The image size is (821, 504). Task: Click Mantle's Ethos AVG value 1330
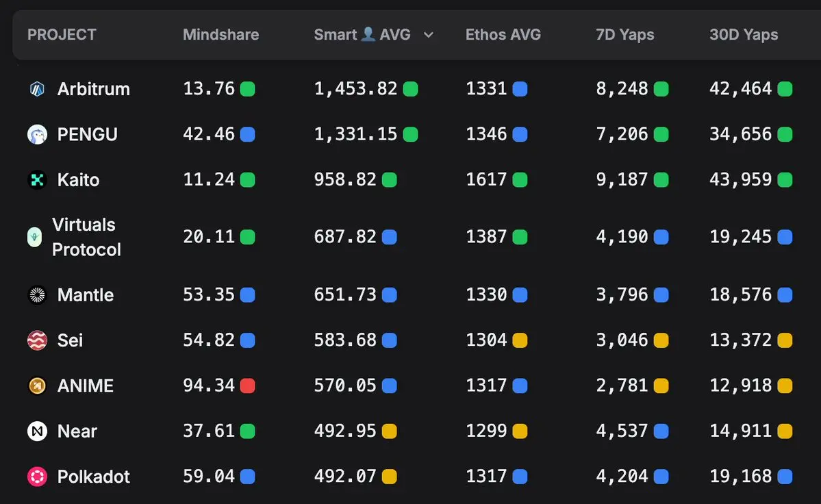click(x=486, y=295)
